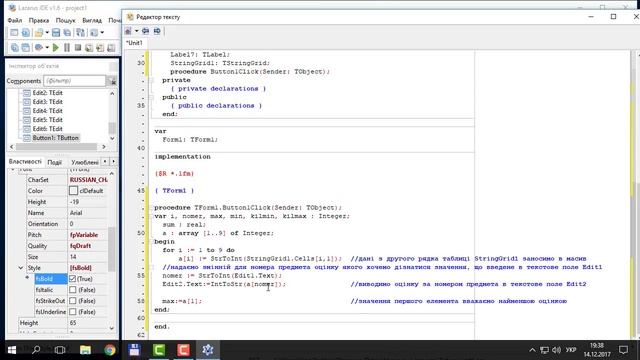Click the Height value 65
This screenshot has height=360, width=640.
tap(73, 323)
